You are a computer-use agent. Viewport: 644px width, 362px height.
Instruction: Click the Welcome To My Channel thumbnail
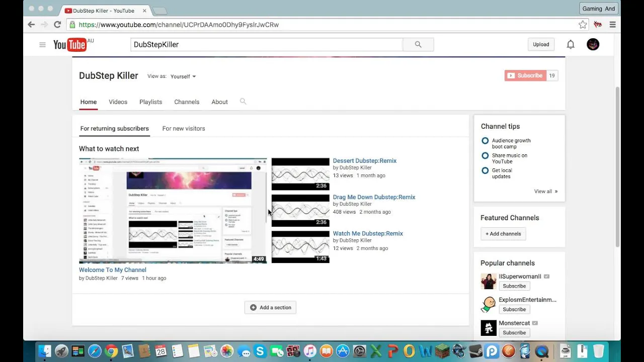click(173, 211)
